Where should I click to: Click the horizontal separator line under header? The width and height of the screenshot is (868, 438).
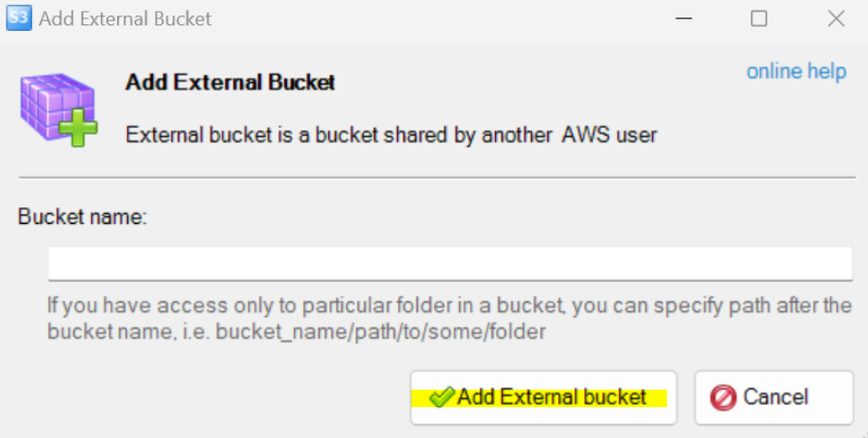point(437,177)
